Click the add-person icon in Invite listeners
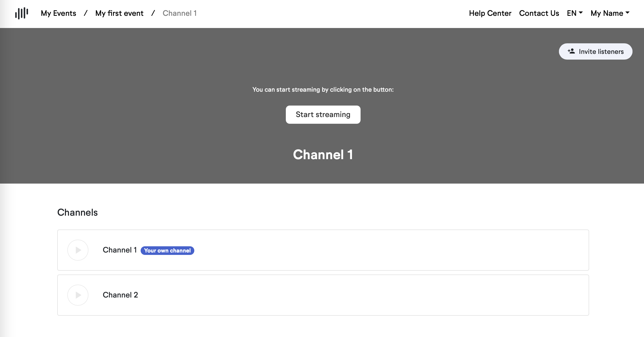 (571, 51)
